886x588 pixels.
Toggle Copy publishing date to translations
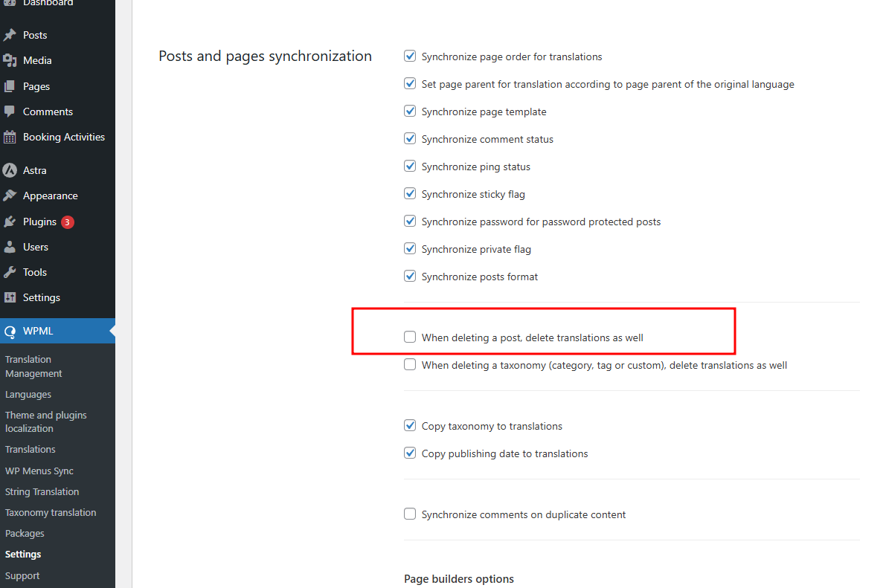410,453
